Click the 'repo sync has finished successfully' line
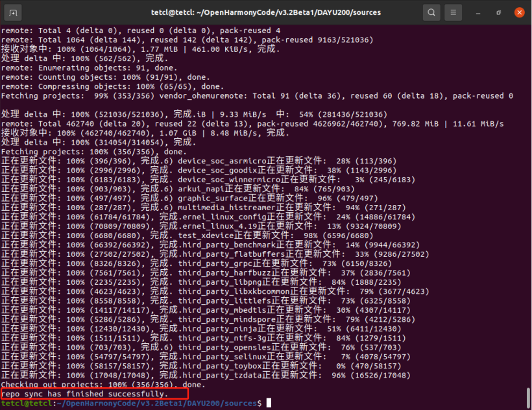The height and width of the screenshot is (410, 532). [85, 394]
